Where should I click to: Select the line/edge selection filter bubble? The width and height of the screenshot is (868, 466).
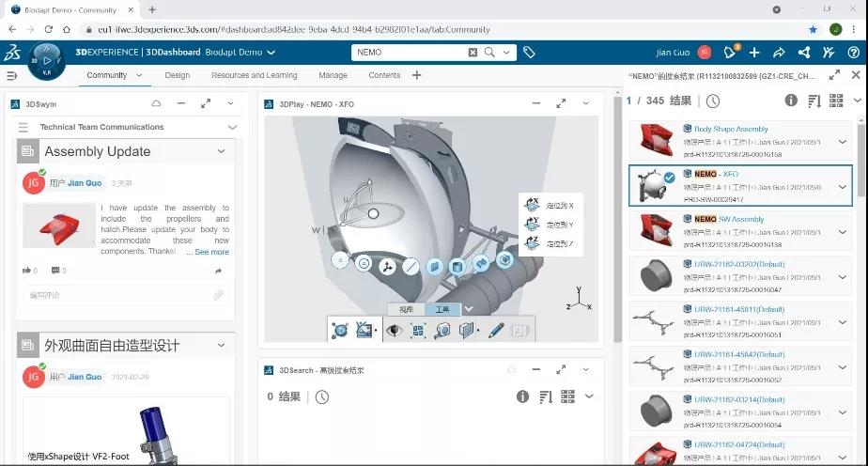[x=411, y=268]
